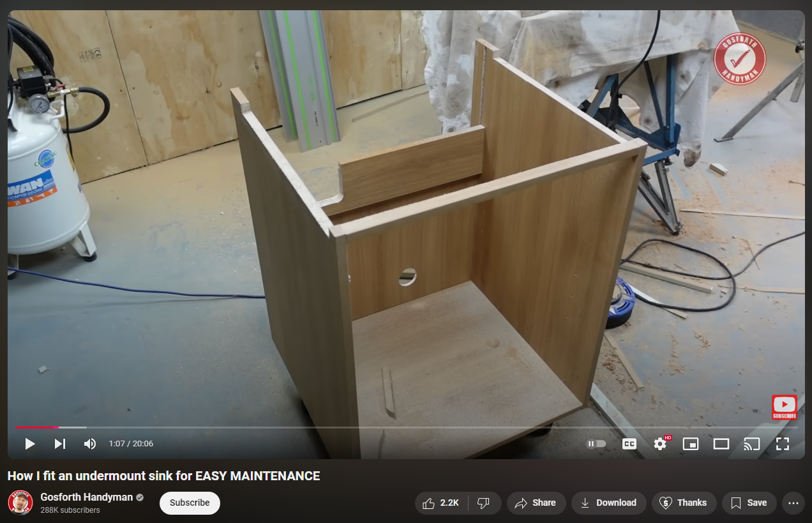Play the paused video
Screen dimensions: 812x523
[x=29, y=444]
